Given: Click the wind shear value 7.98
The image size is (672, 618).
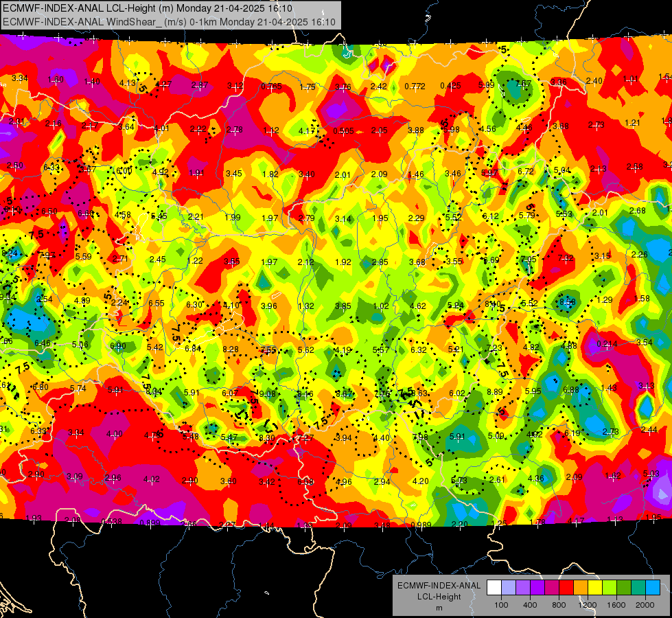Looking at the screenshot, I should (x=420, y=437).
